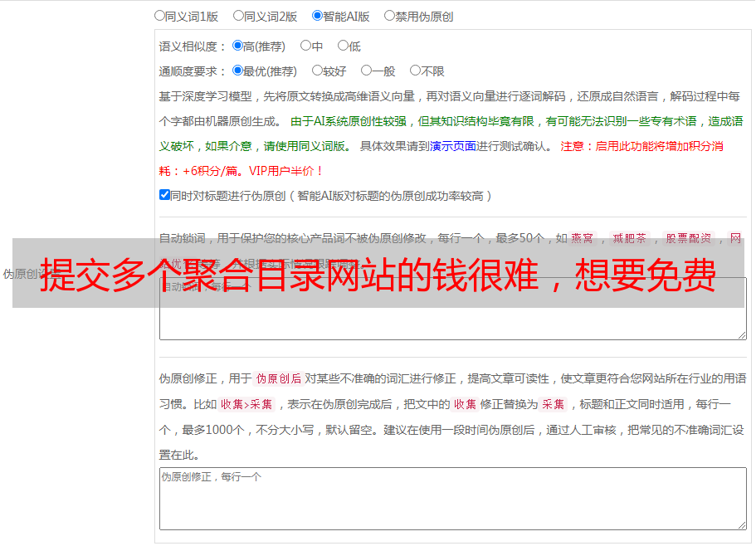This screenshot has height=546, width=756.
Task: Select 禁用伪原创 radio option
Action: pos(389,16)
